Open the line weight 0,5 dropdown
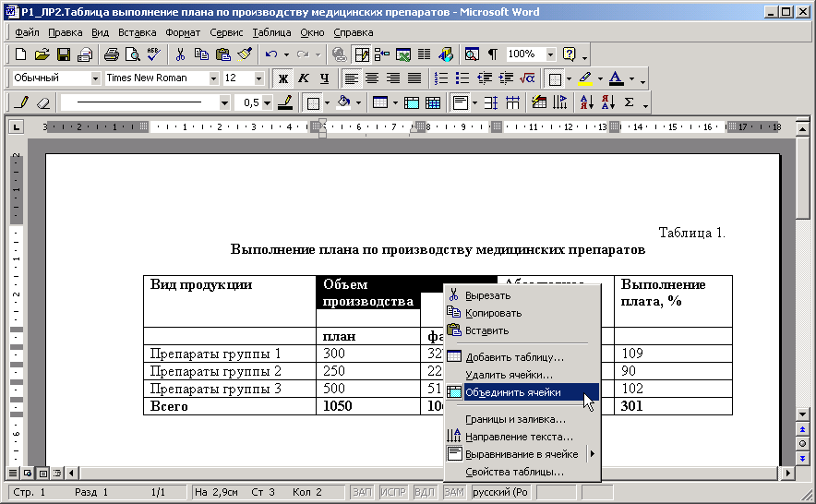This screenshot has height=504, width=816. click(267, 102)
